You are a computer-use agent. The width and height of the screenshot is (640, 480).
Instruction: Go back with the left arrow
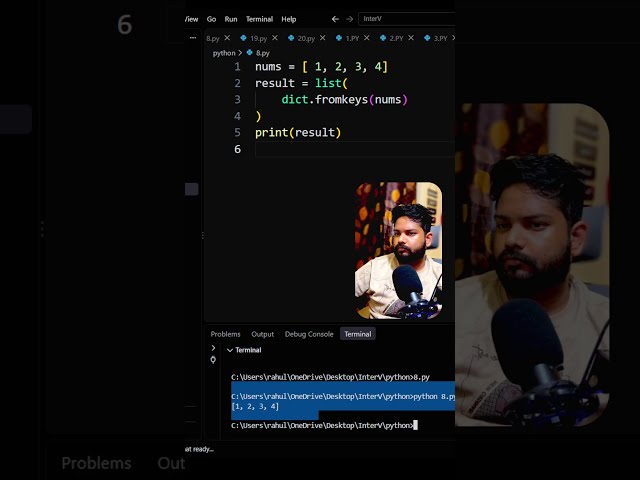335,19
